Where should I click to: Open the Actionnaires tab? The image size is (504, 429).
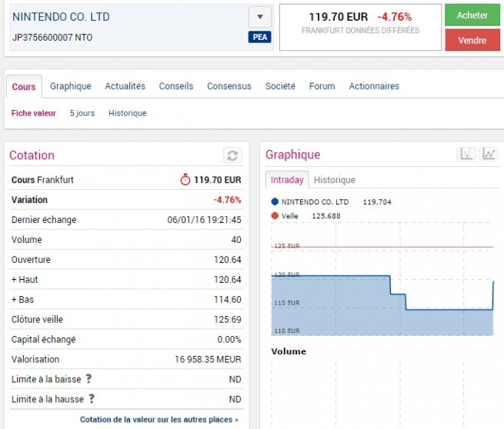(x=374, y=86)
